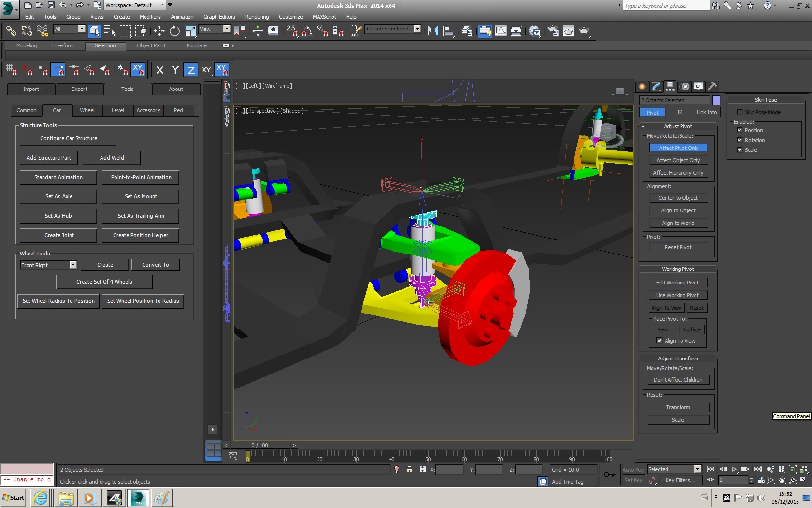Click the Pan View hand icon
The width and height of the screenshot is (812, 508).
coord(782,480)
